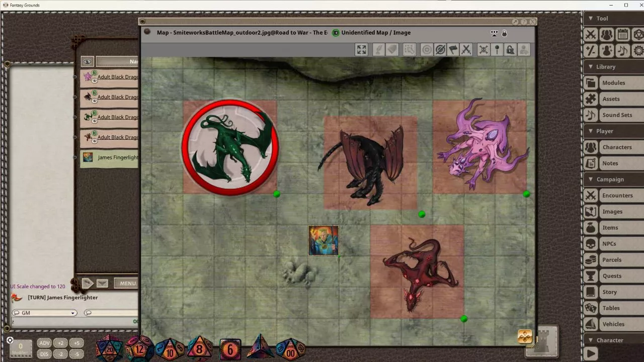Open the Options gear tool icon
Screen dimensions: 644x362
point(638,50)
